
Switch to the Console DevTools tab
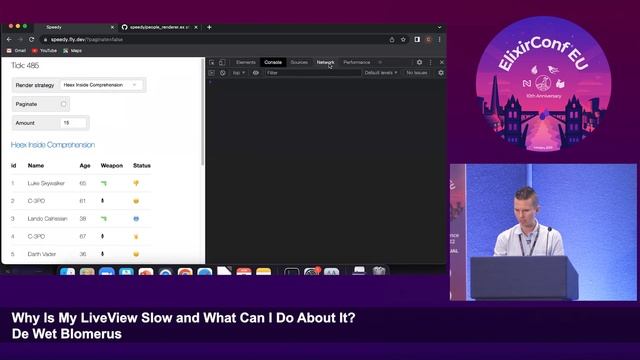273,62
